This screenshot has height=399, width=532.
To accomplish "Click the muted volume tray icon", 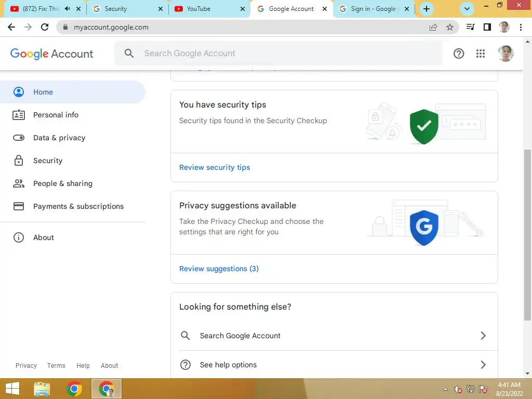I will click(458, 389).
